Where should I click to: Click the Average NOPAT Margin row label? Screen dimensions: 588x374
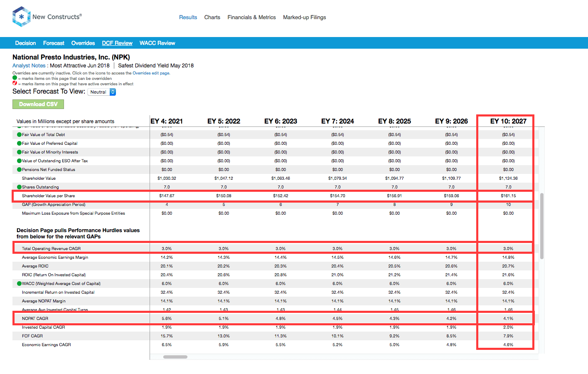coord(44,301)
